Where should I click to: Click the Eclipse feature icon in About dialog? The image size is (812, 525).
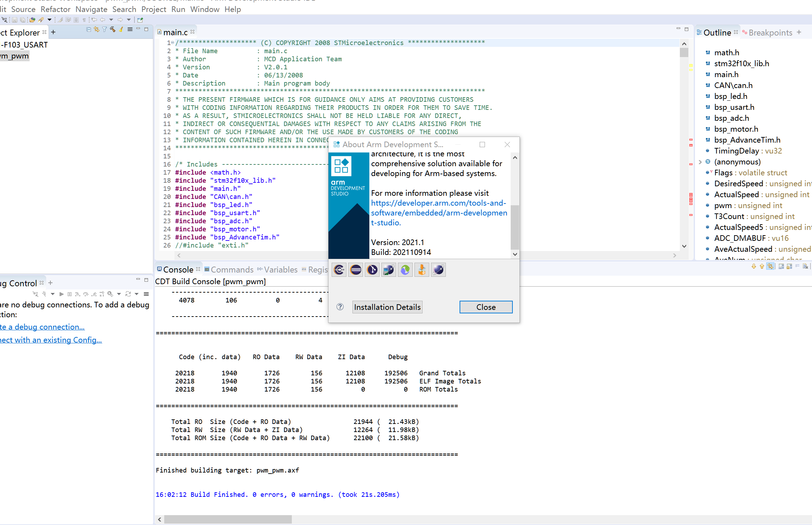[356, 270]
